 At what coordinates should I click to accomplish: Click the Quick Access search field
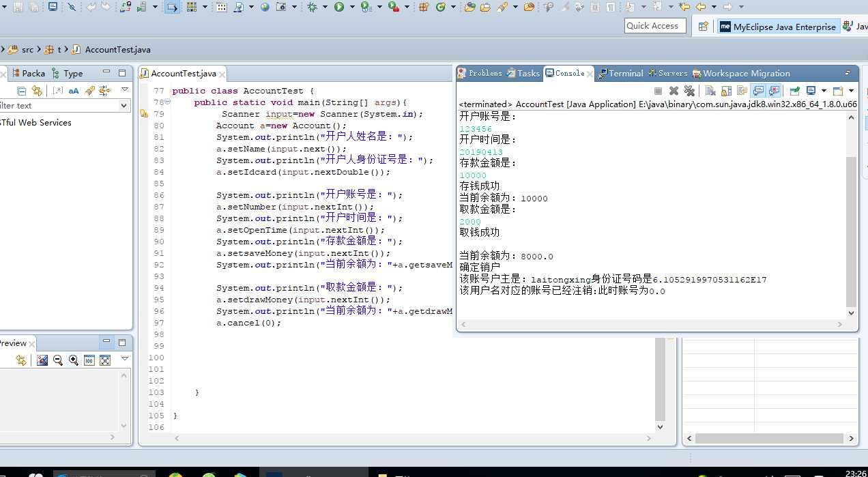654,26
